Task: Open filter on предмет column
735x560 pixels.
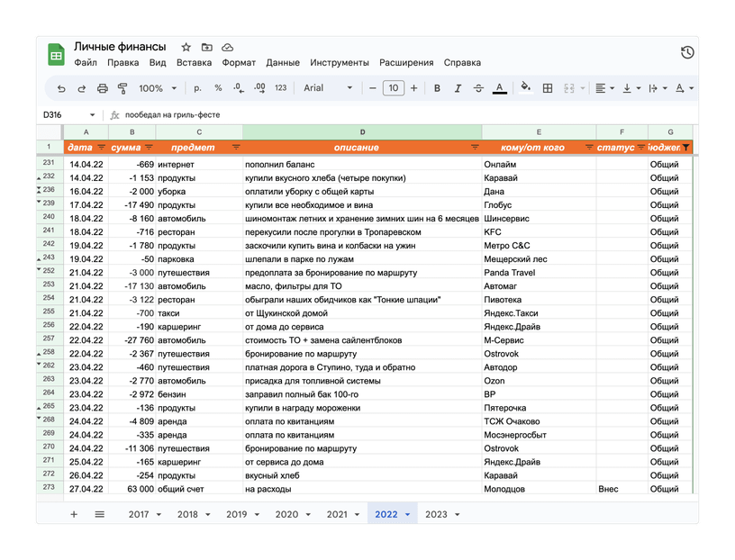Action: click(x=236, y=147)
